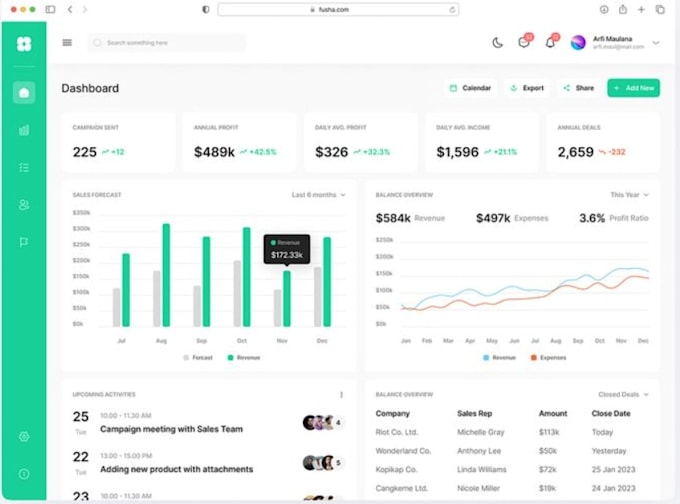This screenshot has width=680, height=504.
Task: Reload the page in the address bar
Action: pos(452,9)
